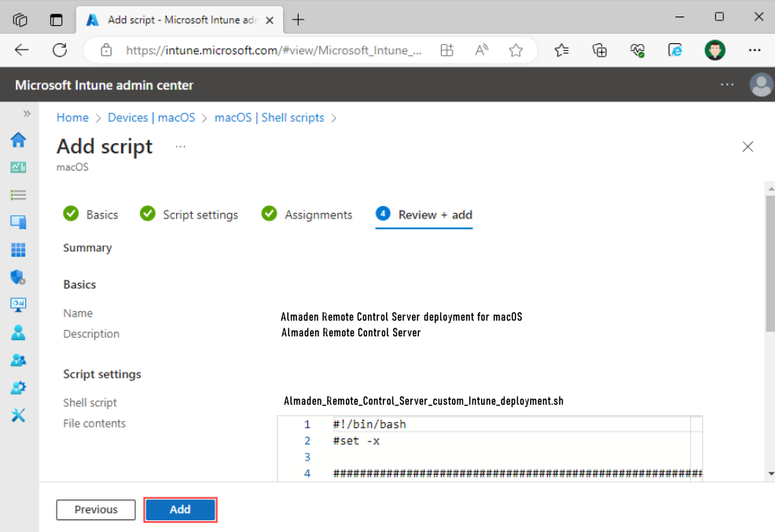Click the page vertical scrollbar thumb
This screenshot has height=532, width=775.
[770, 263]
